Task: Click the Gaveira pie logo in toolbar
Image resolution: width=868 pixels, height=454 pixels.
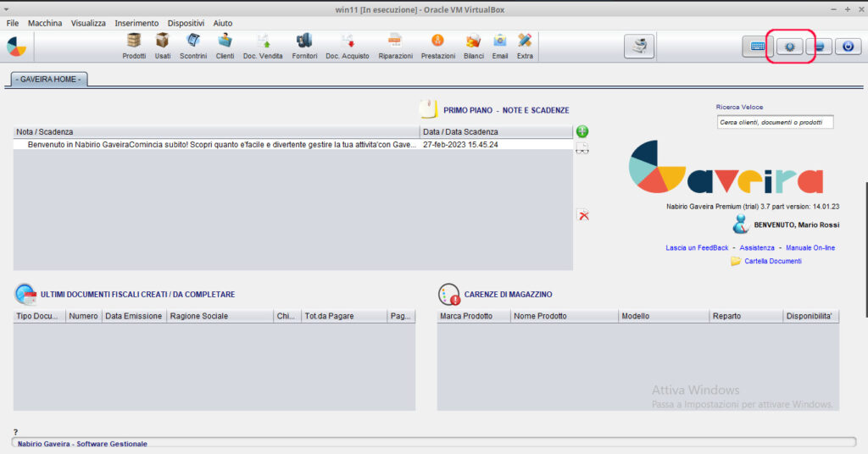Action: point(17,47)
